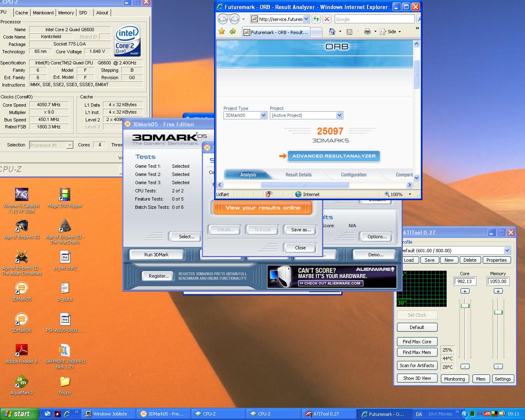Select the Analysis tab in ORB
Viewport: 525px width, 420px height.
coord(248,175)
